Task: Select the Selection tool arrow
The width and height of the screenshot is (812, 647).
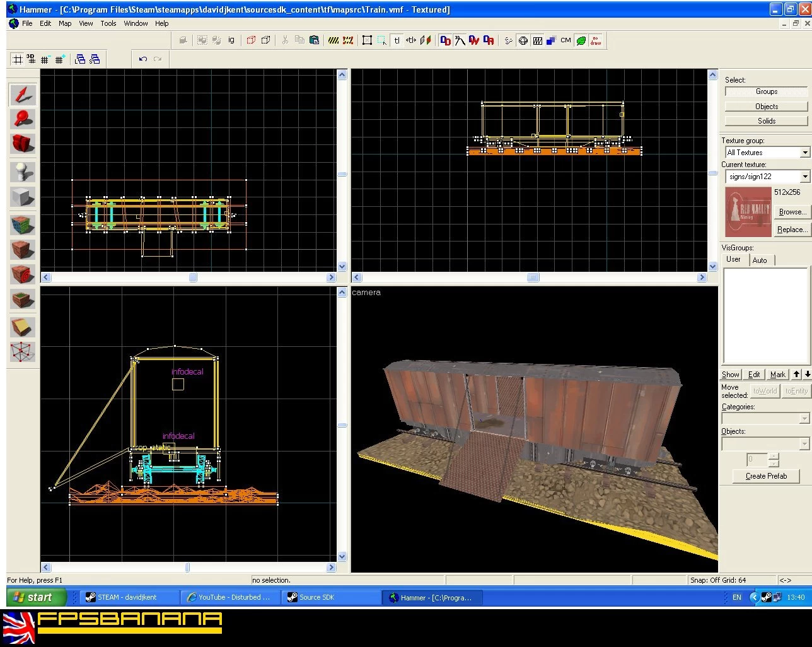Action: coord(23,95)
